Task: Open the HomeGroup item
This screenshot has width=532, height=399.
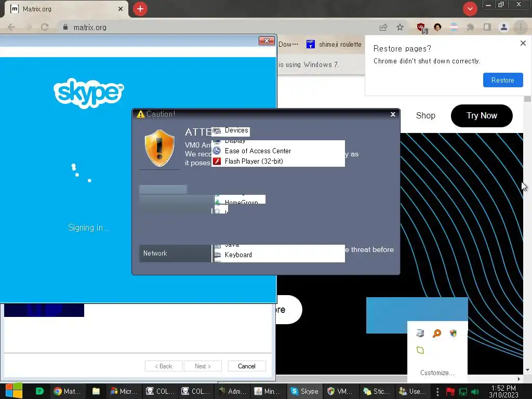Action: point(241,201)
